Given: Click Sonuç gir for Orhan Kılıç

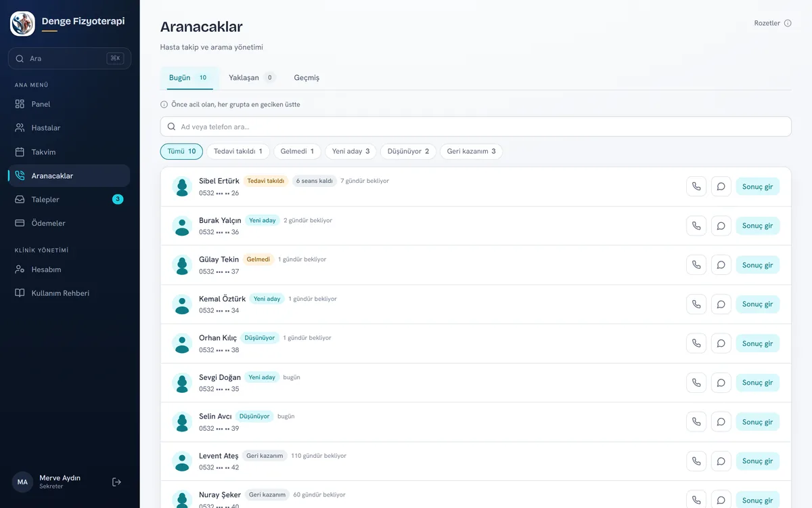Looking at the screenshot, I should tap(758, 343).
